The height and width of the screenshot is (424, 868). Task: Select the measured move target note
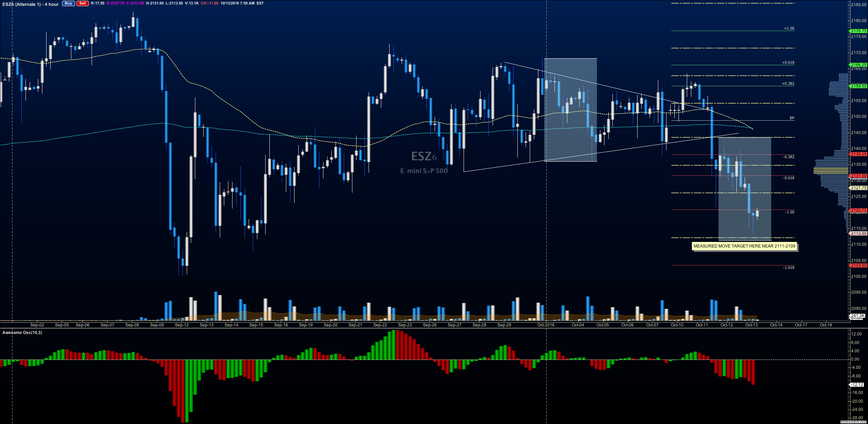(744, 246)
